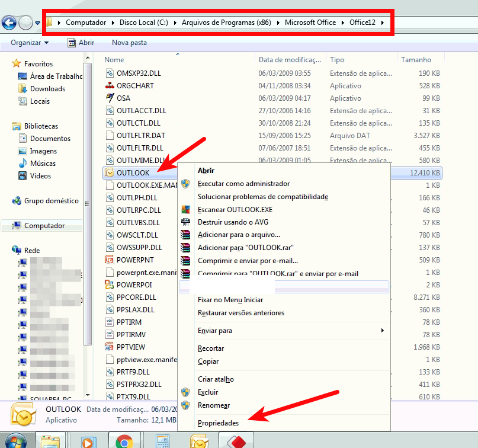The image size is (478, 448).
Task: Expand the Disco Local (C:) breadcrumb arrow
Action: pyautogui.click(x=175, y=23)
